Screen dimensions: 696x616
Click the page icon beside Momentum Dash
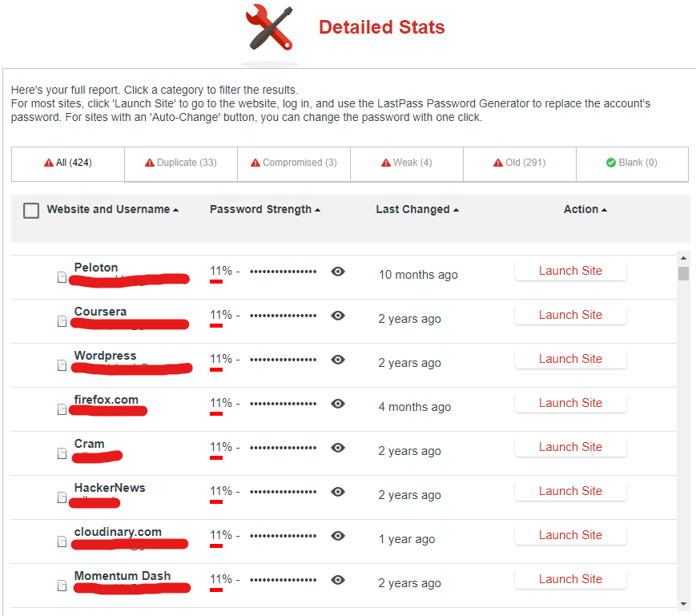coord(62,586)
